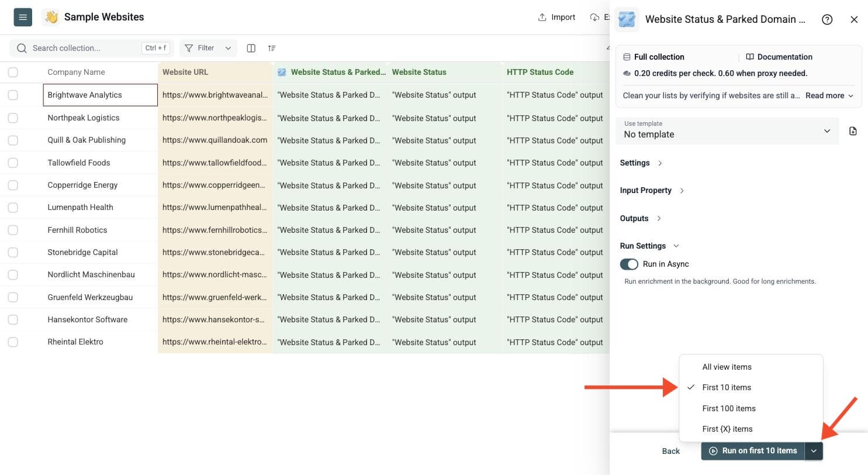Toggle the select-all header checkbox

[13, 72]
